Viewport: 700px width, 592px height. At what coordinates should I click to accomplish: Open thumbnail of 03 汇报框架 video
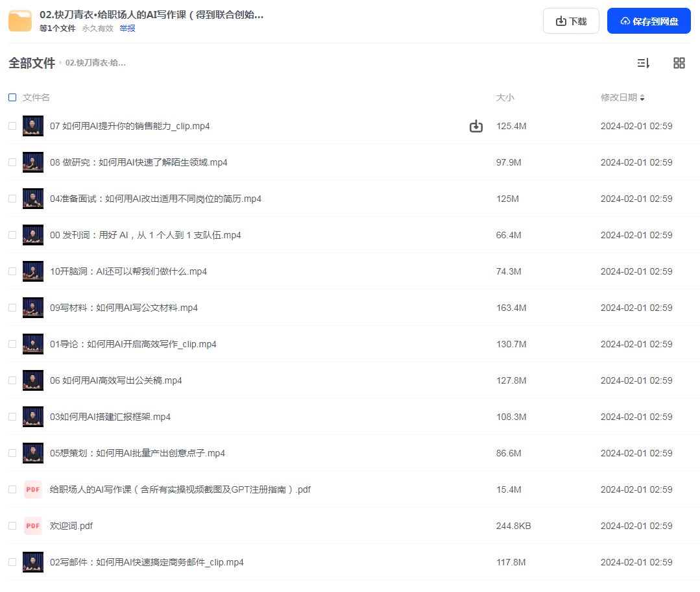pos(33,417)
